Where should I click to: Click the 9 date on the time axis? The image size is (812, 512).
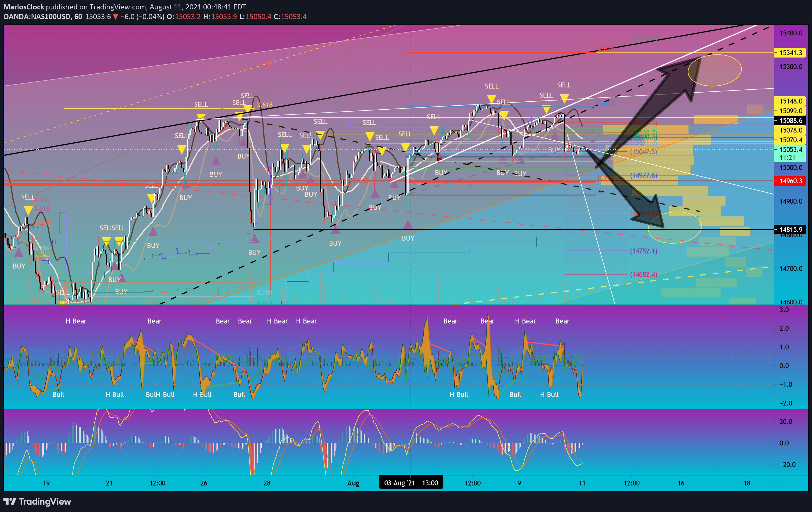tap(519, 483)
